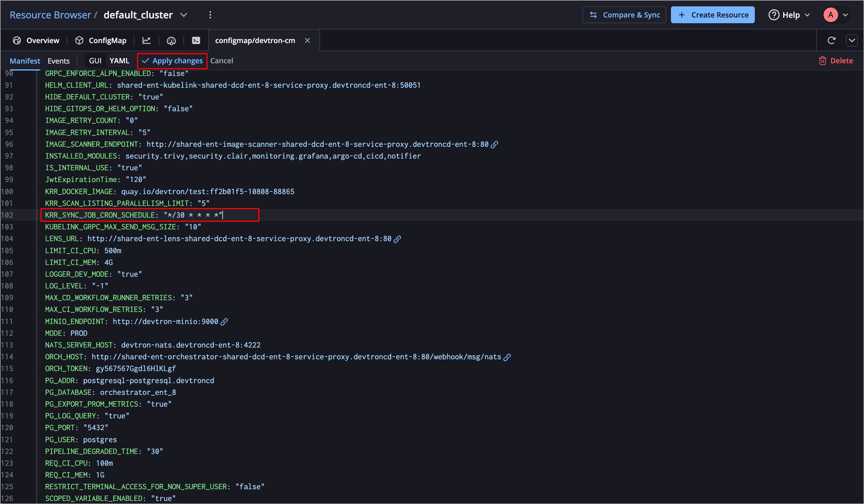Open the Help dropdown menu
The width and height of the screenshot is (864, 504).
click(789, 15)
